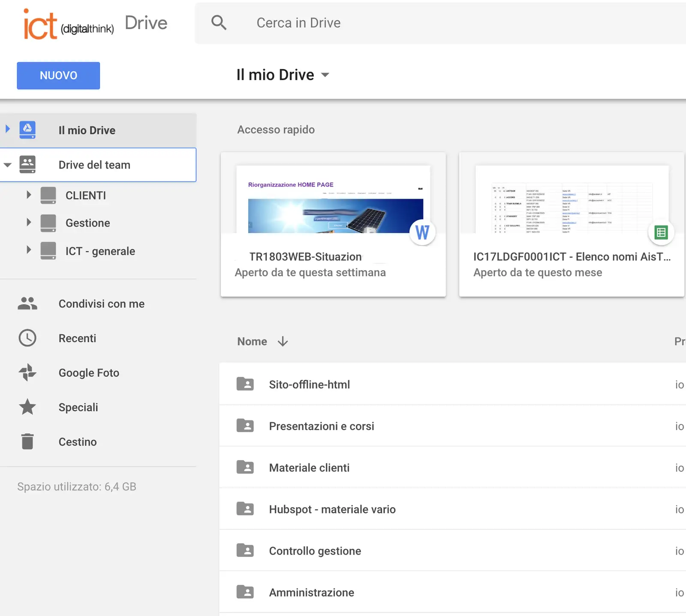
Task: Select the Presentazioni e corsi folder name
Action: click(322, 426)
